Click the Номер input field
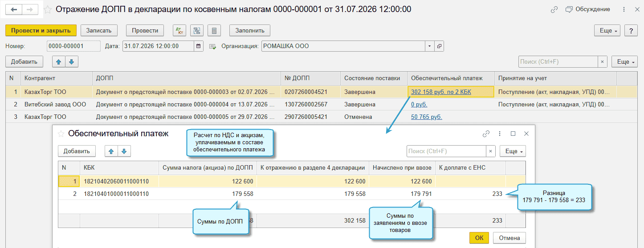The width and height of the screenshot is (644, 248). coord(73,46)
